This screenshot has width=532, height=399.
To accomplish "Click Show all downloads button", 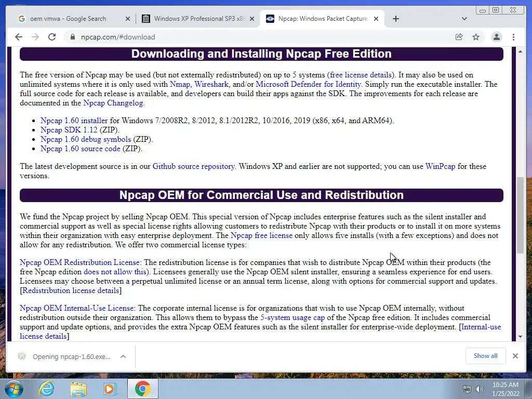I will 486,356.
